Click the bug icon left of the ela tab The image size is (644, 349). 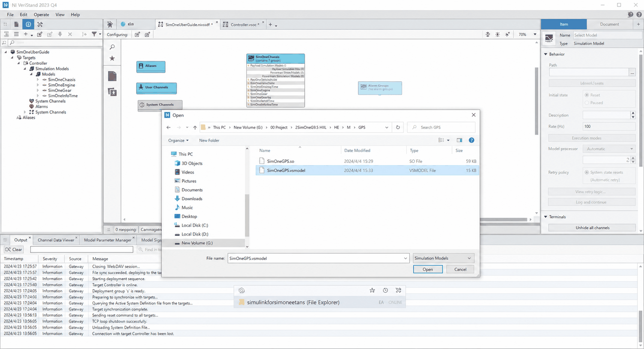tap(110, 24)
